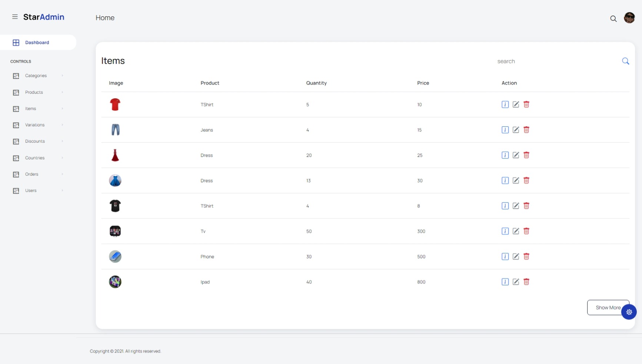Select Users in the sidebar
The height and width of the screenshot is (364, 642).
click(x=31, y=190)
